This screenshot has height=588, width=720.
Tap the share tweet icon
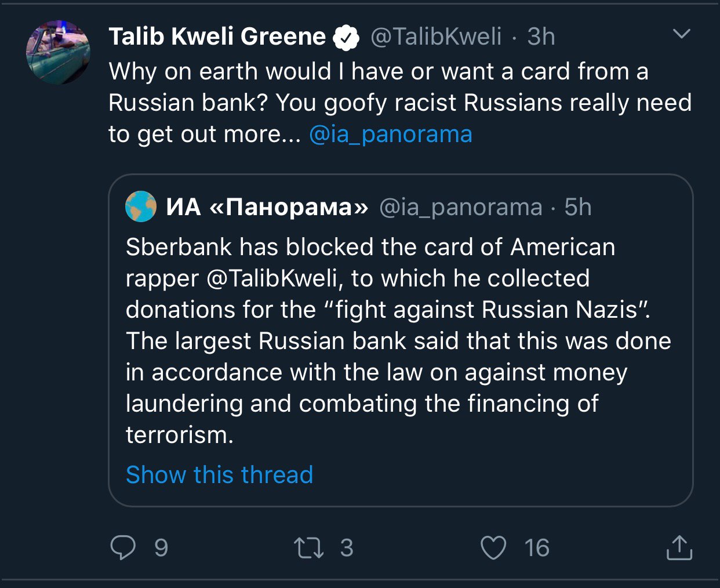click(x=679, y=548)
